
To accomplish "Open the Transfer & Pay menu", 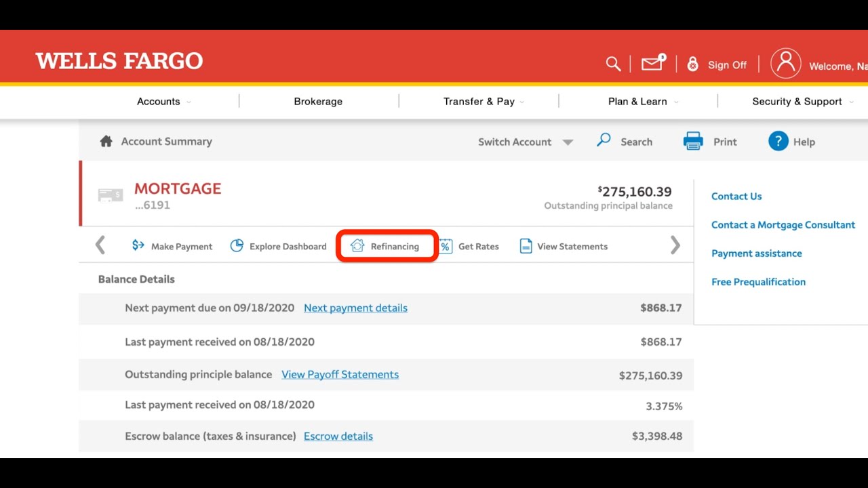I will pos(484,101).
